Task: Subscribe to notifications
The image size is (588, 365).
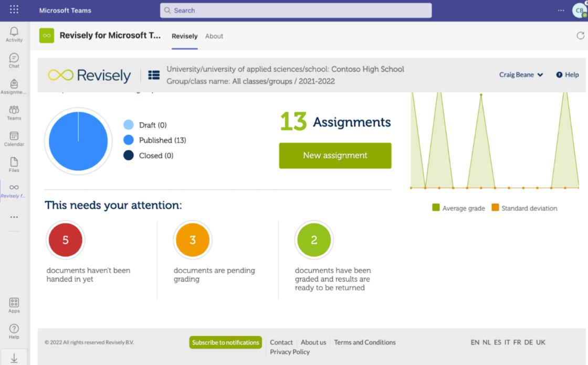Action: pyautogui.click(x=225, y=342)
